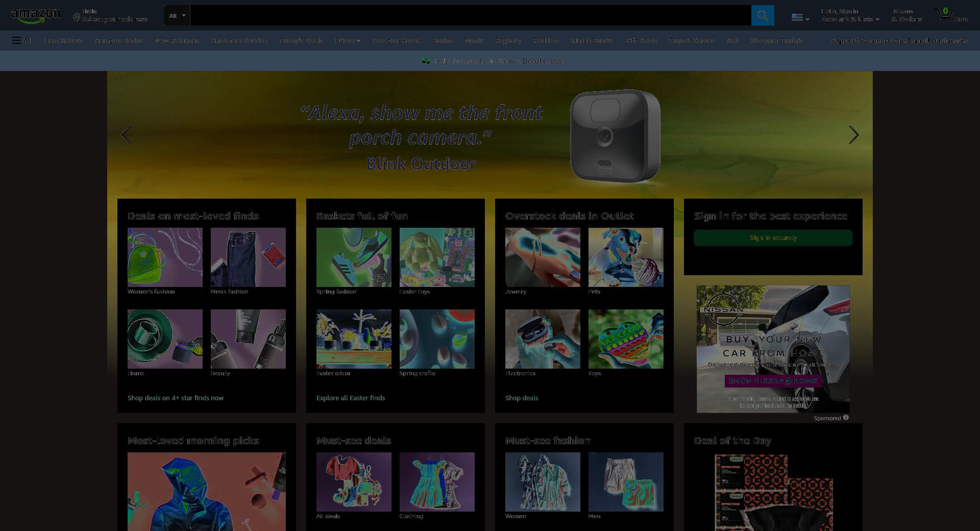Click Shop deals on 4+ star finds now
Screen dimensions: 980x531
(x=176, y=398)
